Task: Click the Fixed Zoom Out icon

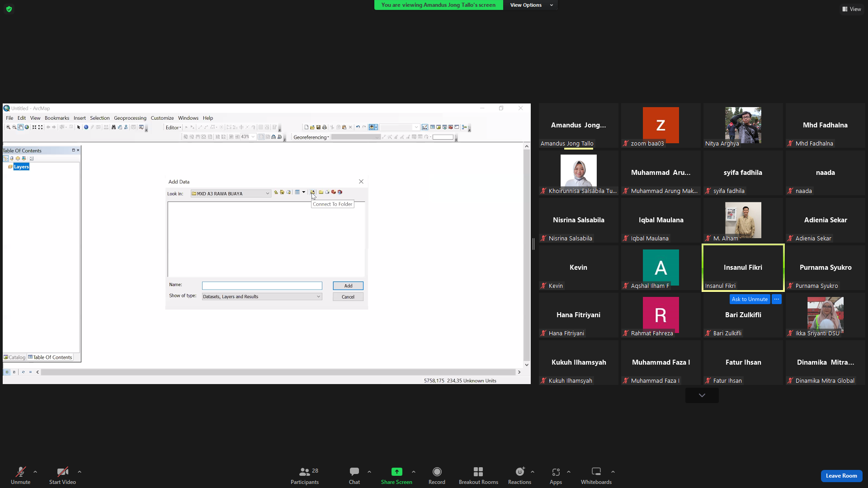Action: point(41,127)
